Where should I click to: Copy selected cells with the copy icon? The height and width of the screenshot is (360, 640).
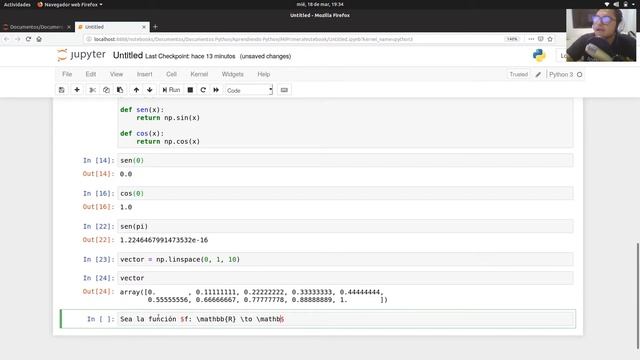(x=106, y=90)
